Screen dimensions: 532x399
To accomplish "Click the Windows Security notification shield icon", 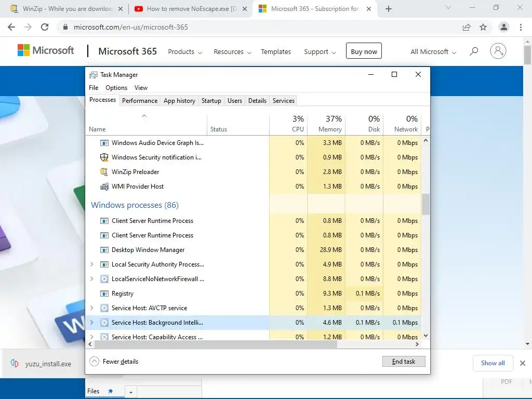I will pyautogui.click(x=104, y=157).
